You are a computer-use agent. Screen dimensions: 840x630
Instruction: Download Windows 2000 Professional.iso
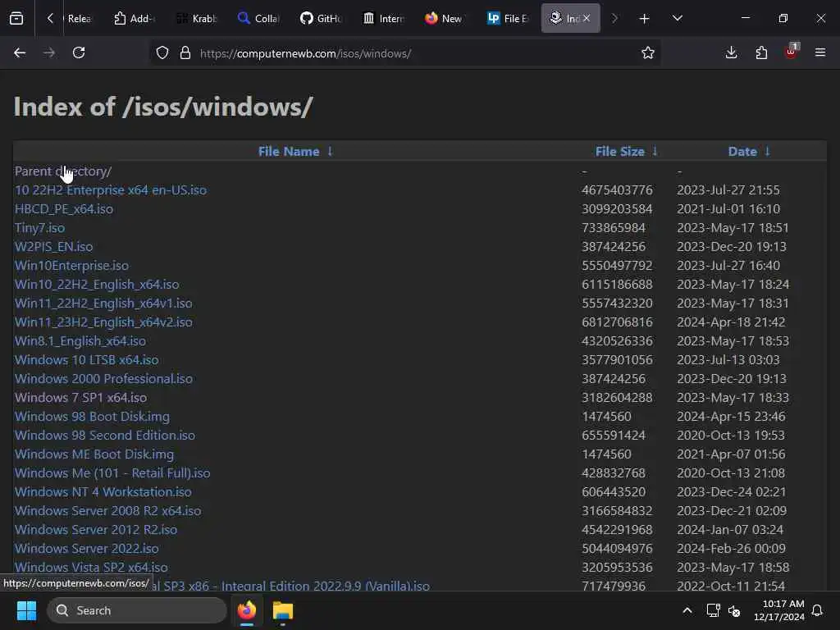[104, 379]
